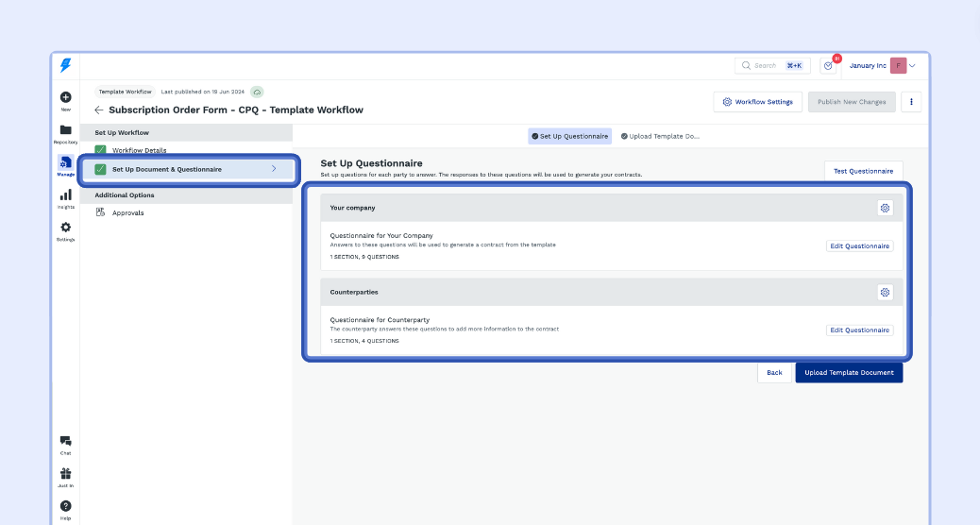Click the cloud sync status icon

pyautogui.click(x=257, y=92)
